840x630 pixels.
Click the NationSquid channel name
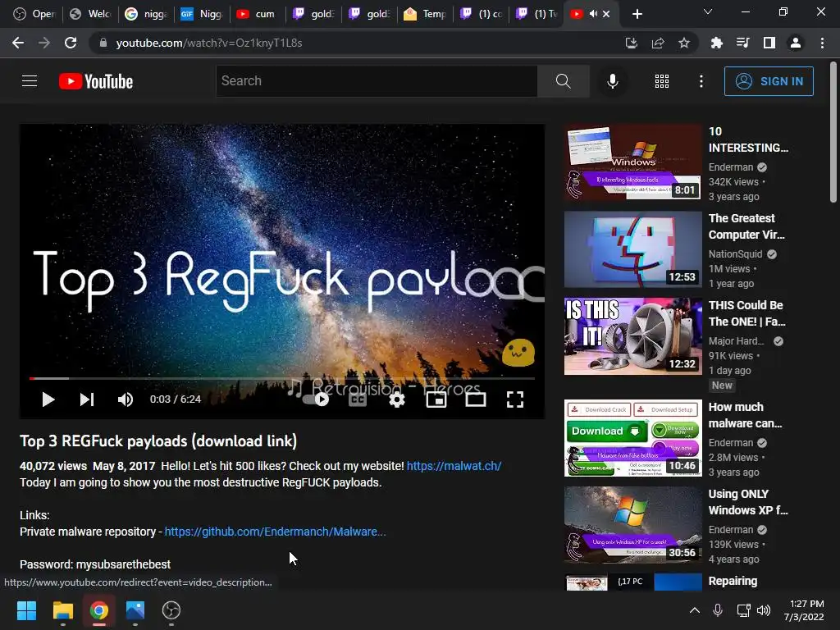point(735,254)
